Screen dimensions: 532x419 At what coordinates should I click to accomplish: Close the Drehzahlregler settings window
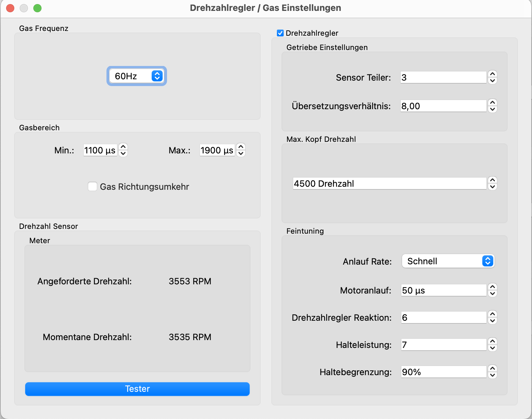10,8
